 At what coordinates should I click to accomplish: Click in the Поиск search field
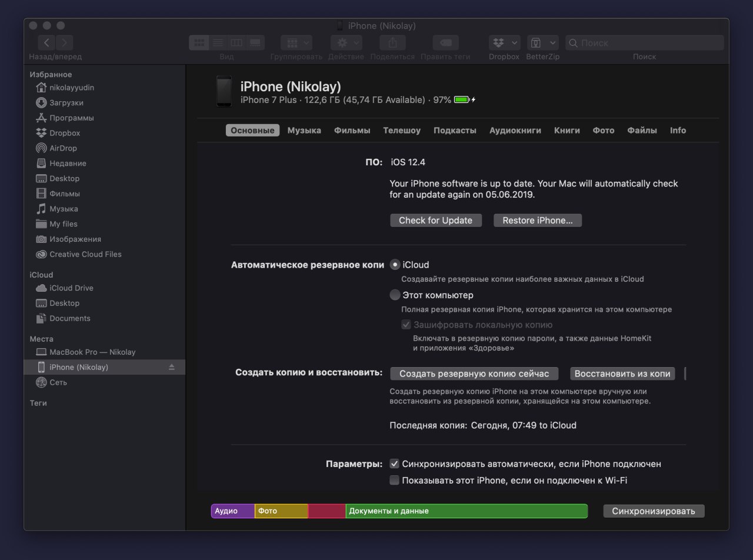pos(644,42)
